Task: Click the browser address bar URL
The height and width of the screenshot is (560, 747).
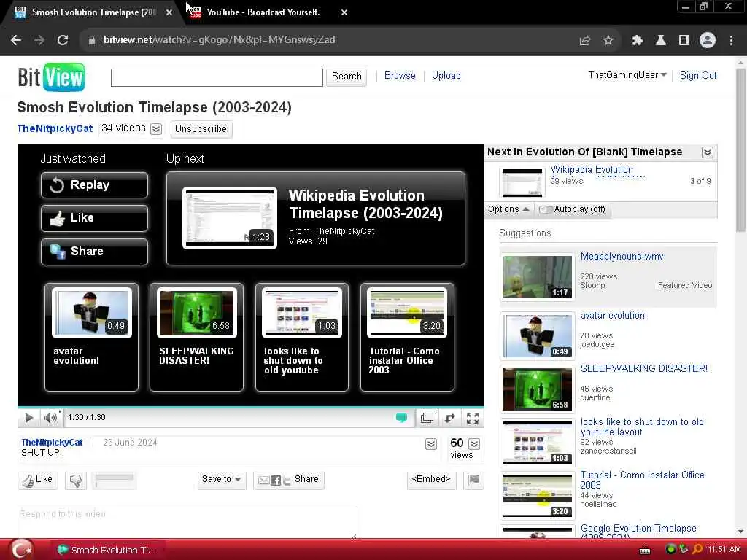Action: click(219, 40)
